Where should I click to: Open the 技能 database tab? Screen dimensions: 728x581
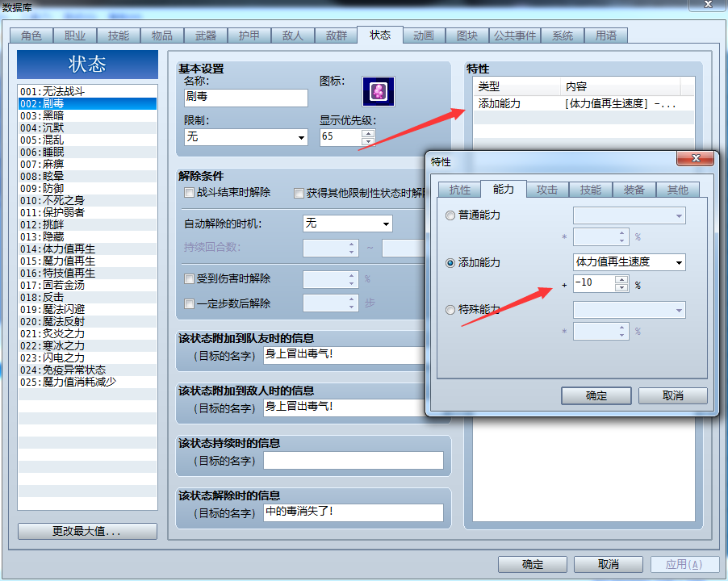[x=119, y=36]
